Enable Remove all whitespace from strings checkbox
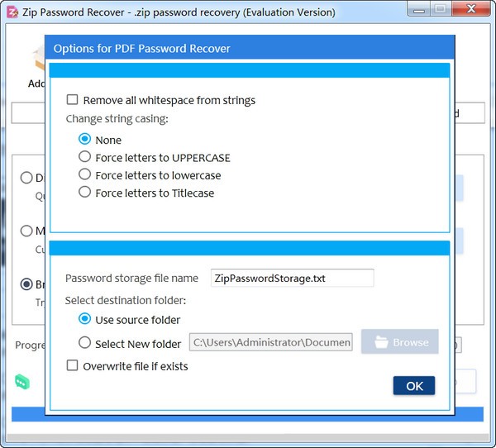This screenshot has width=496, height=448. (72, 100)
